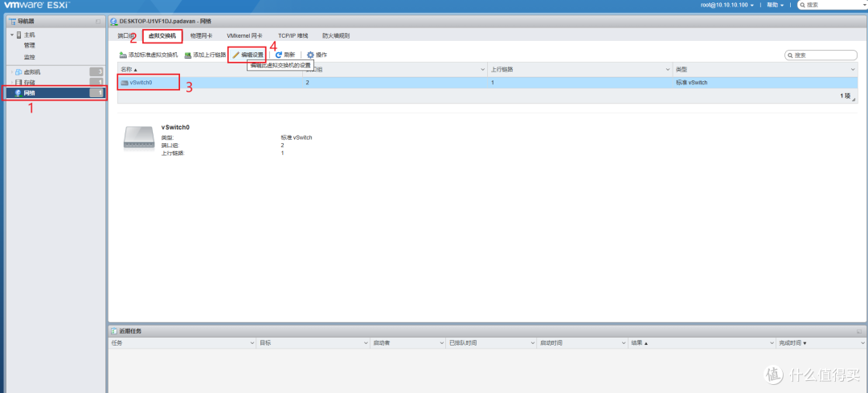Click the 编辑设置 pencil button

pos(248,55)
